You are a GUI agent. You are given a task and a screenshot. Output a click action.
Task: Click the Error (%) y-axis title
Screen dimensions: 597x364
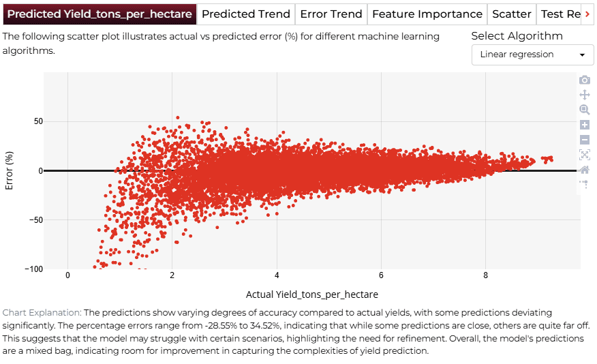[x=9, y=170]
